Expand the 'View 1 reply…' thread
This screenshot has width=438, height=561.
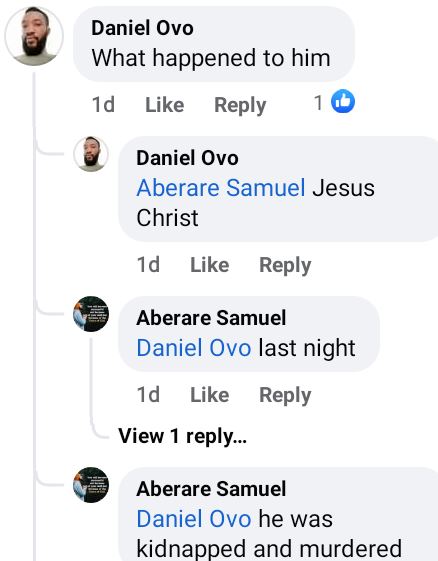[x=182, y=436]
